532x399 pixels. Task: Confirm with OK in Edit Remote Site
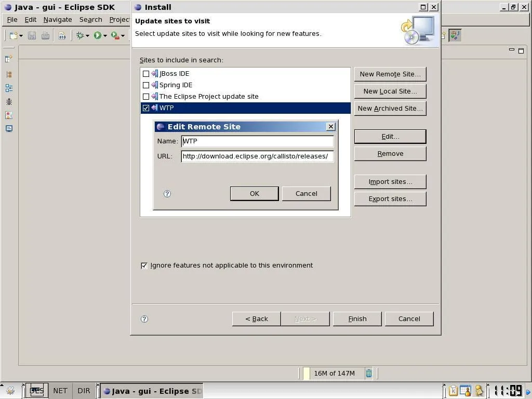click(255, 194)
